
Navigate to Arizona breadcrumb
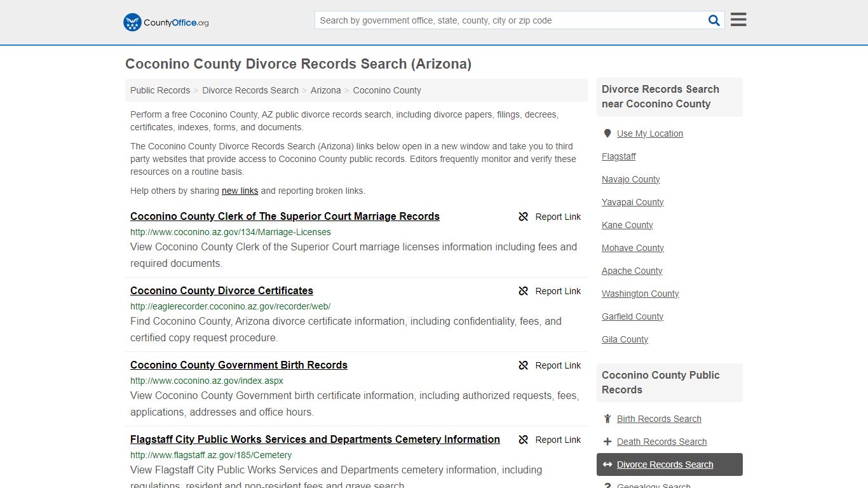tap(326, 90)
